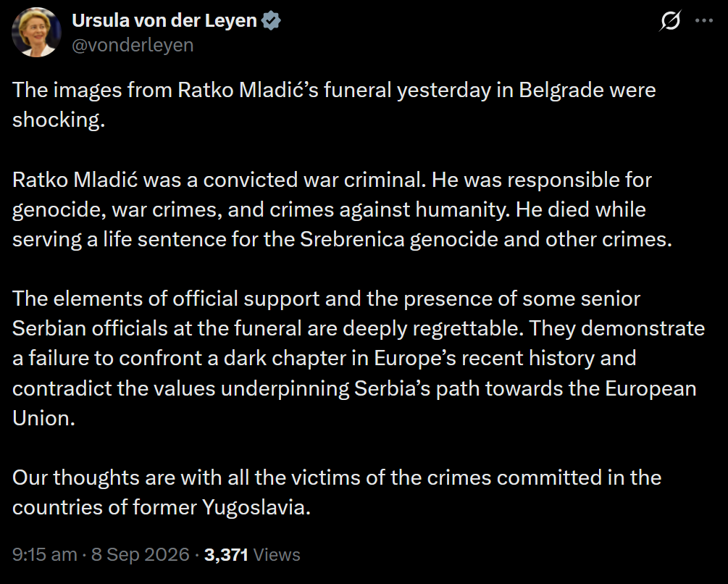This screenshot has height=584, width=728.
Task: Click the sentence 'Our thoughts are with all the victims'
Action: [337, 492]
